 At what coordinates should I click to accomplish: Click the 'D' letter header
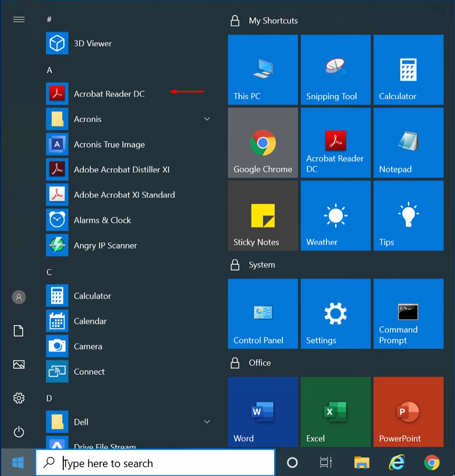click(49, 398)
